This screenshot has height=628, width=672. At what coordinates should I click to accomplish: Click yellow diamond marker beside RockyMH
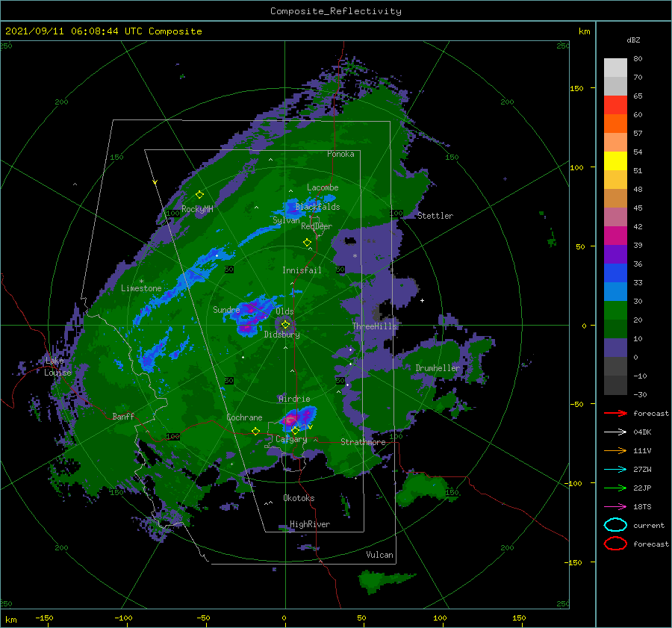[199, 195]
